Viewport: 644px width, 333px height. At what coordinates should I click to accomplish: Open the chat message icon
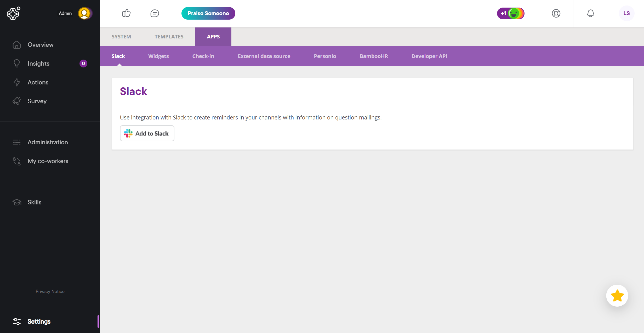click(155, 13)
